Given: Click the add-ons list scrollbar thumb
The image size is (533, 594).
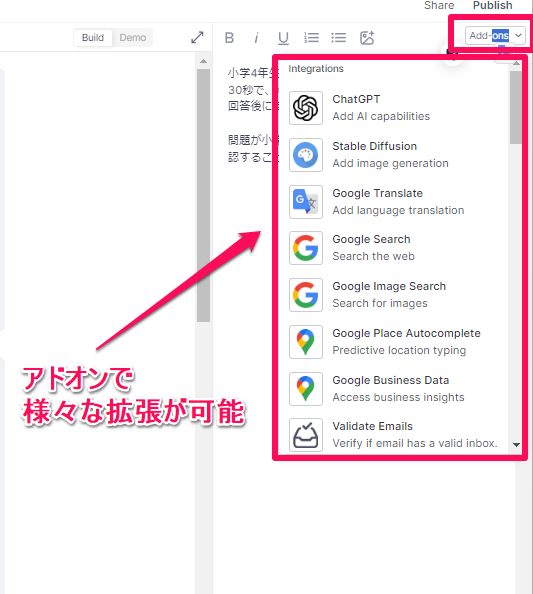Looking at the screenshot, I should tap(516, 108).
